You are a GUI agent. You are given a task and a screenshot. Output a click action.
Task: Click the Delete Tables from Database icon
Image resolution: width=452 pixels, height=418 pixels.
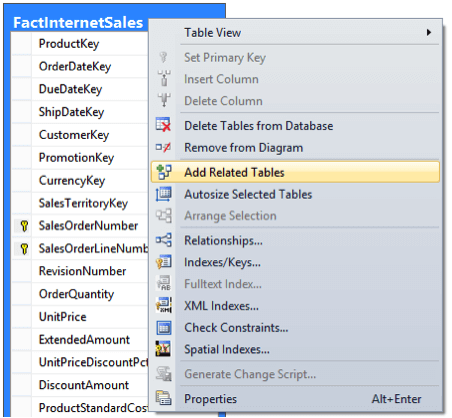(163, 125)
